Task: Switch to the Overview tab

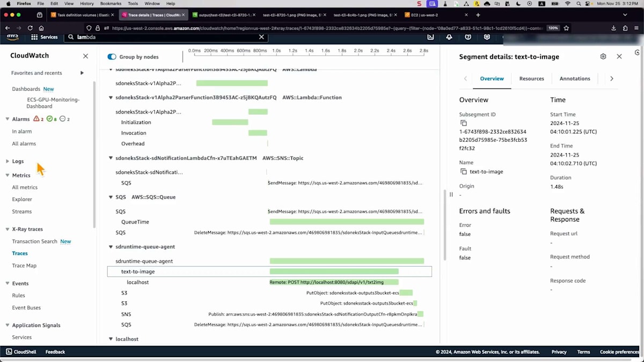Action: (492, 79)
